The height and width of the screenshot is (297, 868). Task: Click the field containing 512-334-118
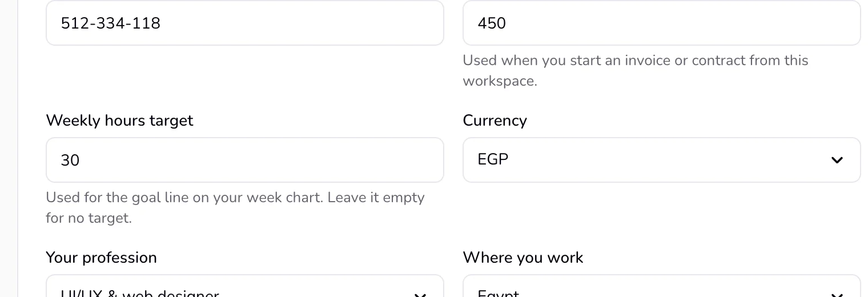coord(244,23)
